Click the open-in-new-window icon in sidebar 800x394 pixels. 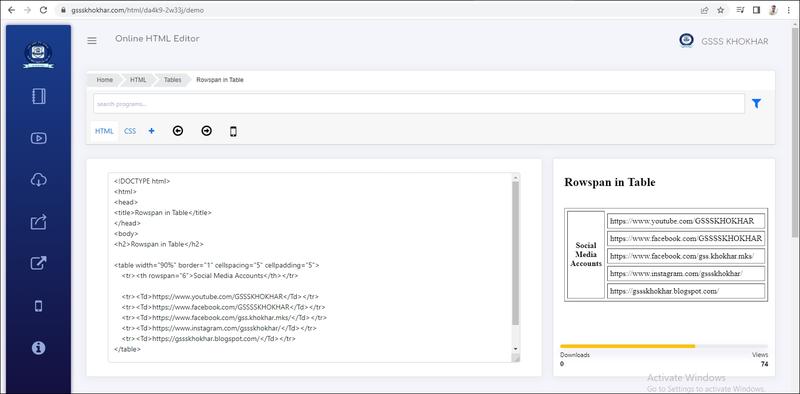click(39, 263)
